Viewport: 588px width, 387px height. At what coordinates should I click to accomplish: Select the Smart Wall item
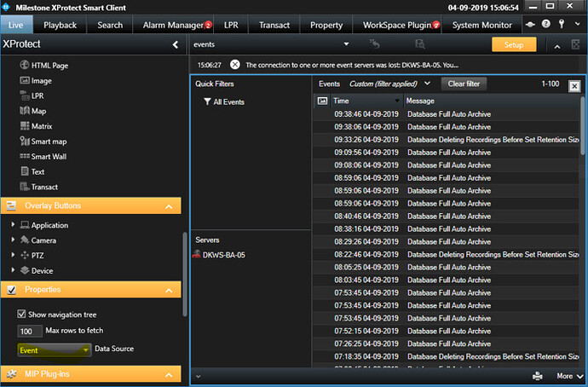coord(48,157)
